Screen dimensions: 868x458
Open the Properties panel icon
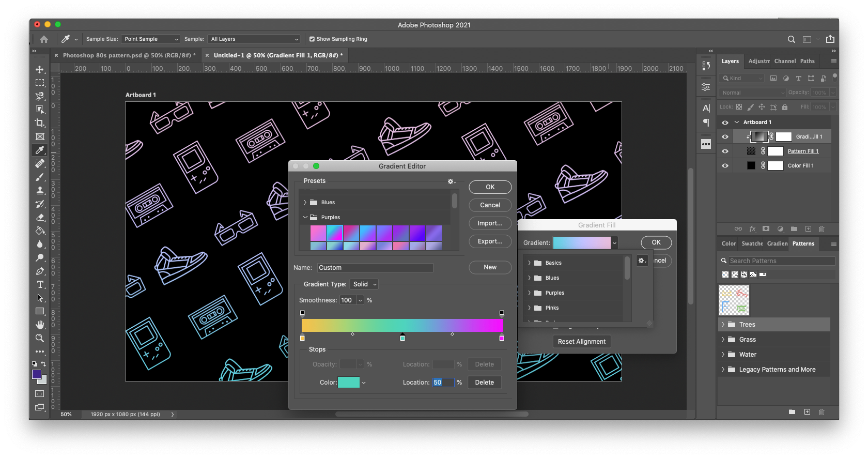[706, 87]
